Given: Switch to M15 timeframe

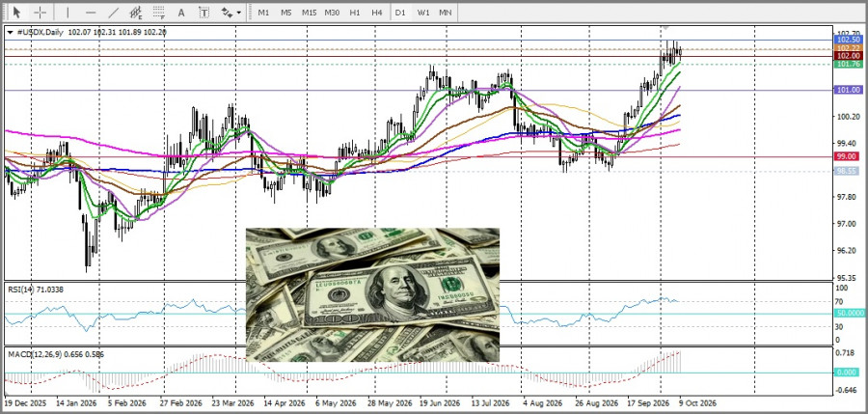Looking at the screenshot, I should point(309,12).
